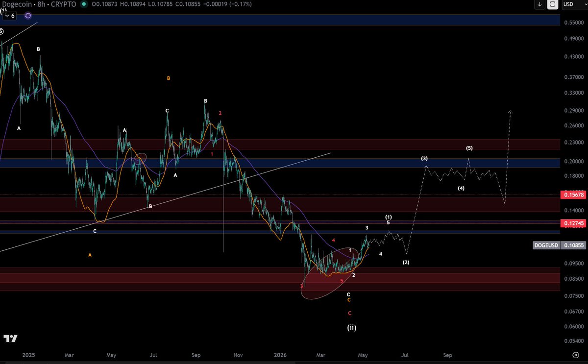The image size is (588, 364).
Task: Select the (4) projected wave label
Action: click(461, 188)
